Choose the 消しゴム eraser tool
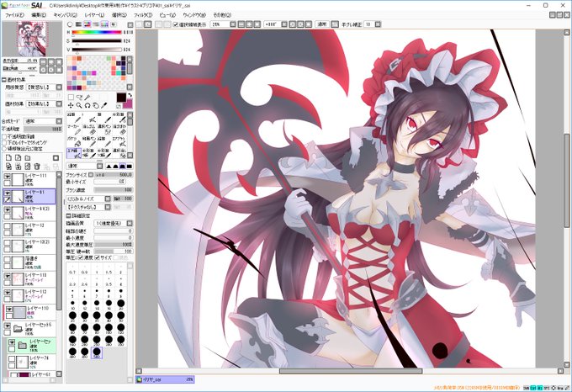 [x=88, y=129]
